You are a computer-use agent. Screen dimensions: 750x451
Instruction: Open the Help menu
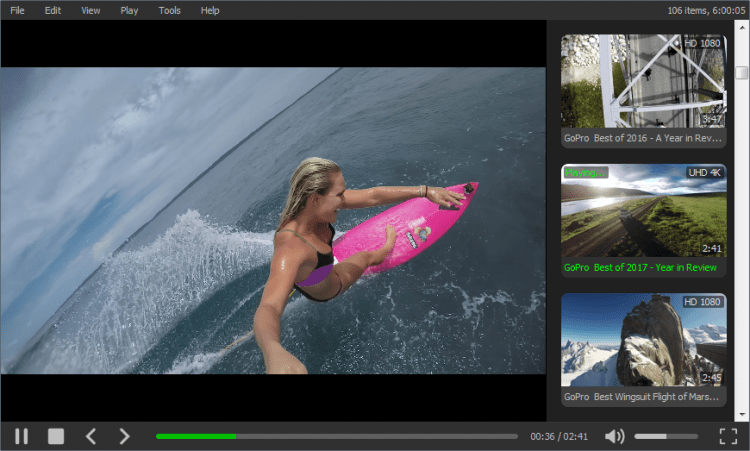pyautogui.click(x=210, y=10)
